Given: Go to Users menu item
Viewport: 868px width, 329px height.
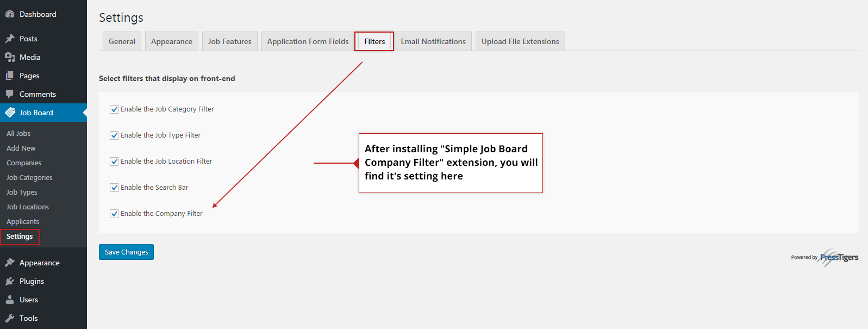Looking at the screenshot, I should tap(43, 300).
